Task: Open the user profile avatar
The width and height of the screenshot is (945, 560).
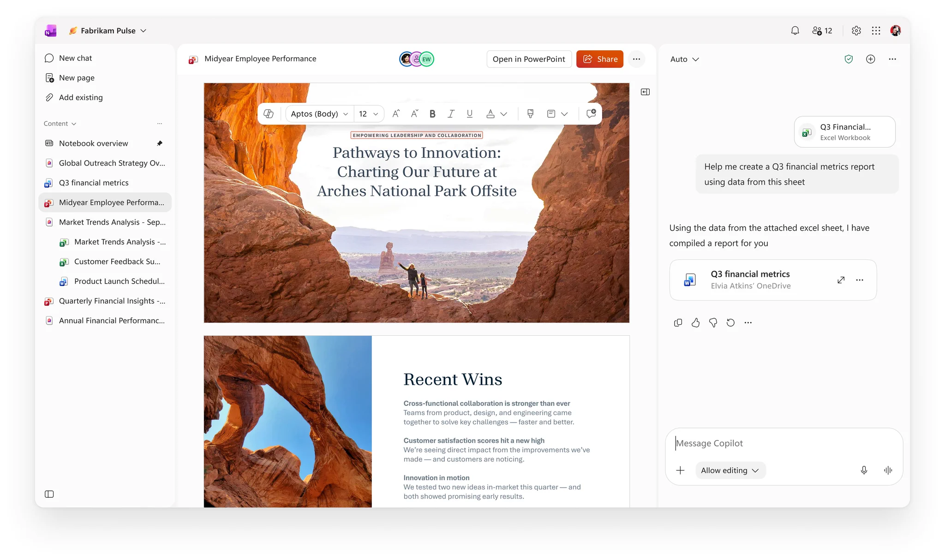Action: [x=896, y=30]
